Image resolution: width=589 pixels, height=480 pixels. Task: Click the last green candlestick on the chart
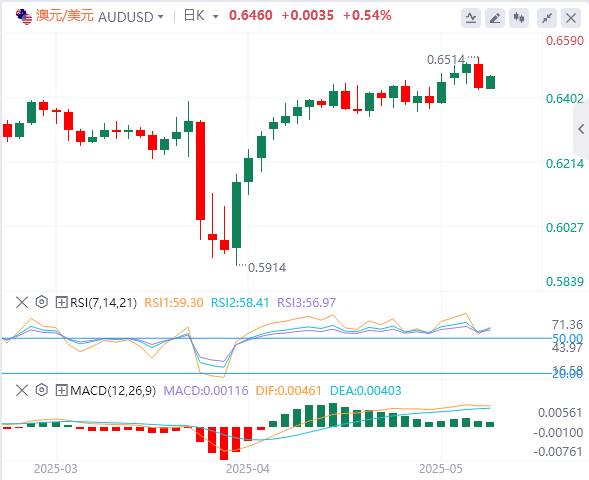coord(491,82)
